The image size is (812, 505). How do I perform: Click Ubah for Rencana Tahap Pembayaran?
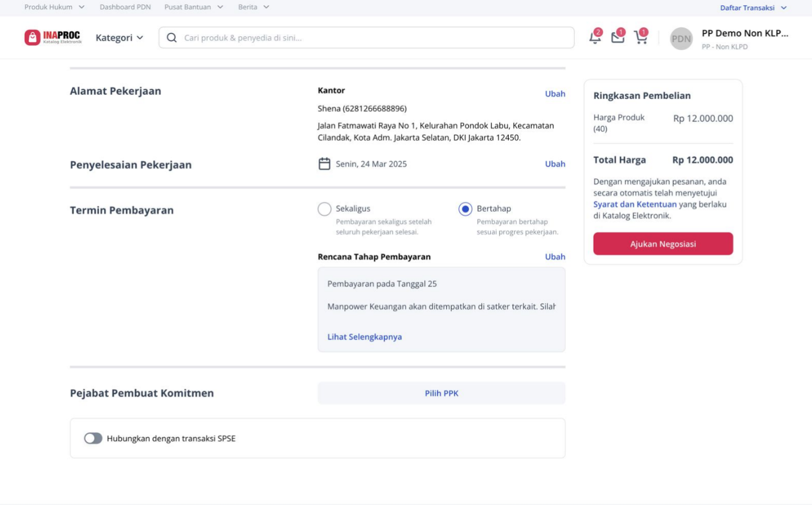(x=555, y=257)
